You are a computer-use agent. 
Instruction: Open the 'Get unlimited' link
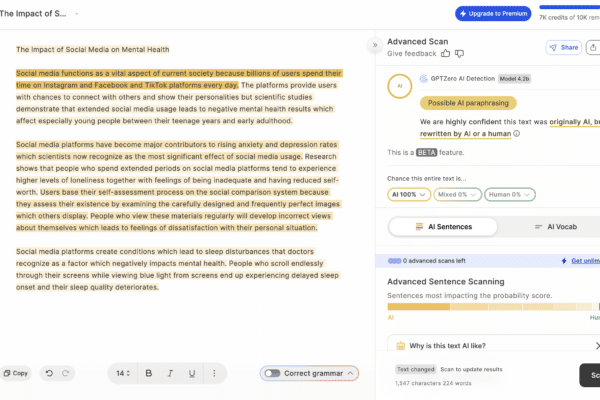point(585,261)
